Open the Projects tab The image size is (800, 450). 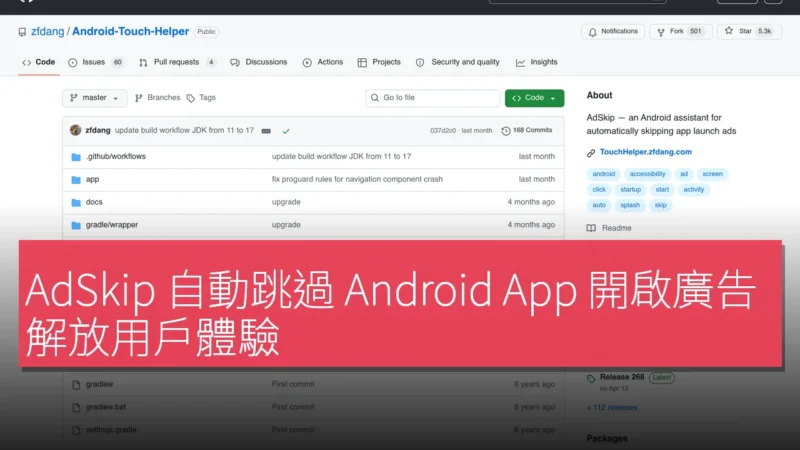[x=379, y=62]
